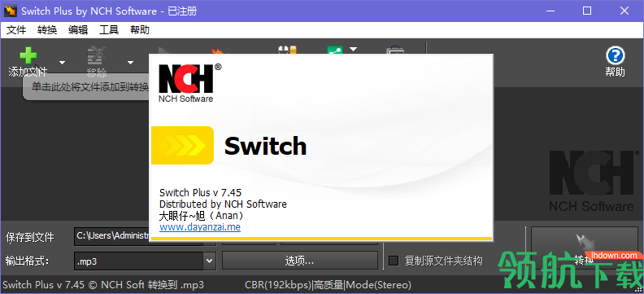Click the Remove (移除) toolbar icon
Screen dimensions: 644x294
coord(97,56)
